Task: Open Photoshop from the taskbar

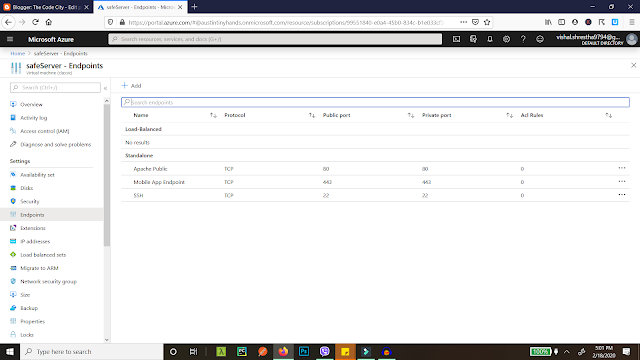Action: (304, 351)
